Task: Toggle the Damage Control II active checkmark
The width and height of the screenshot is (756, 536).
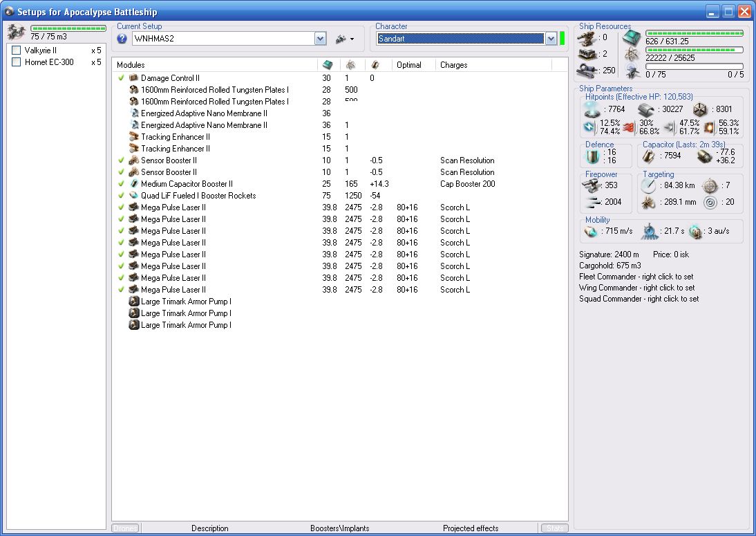Action: point(121,77)
